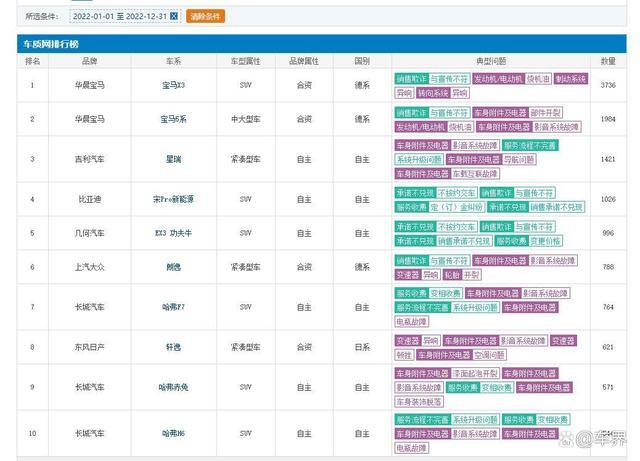Viewport: 640px width, 461px height.
Task: Select the 东风日产 brand cell
Action: pos(90,347)
